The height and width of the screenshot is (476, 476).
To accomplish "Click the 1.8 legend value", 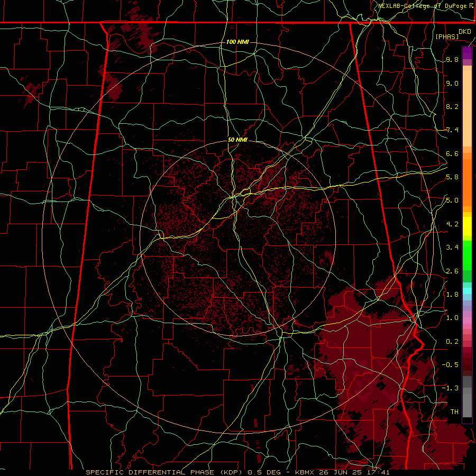I will tap(452, 295).
